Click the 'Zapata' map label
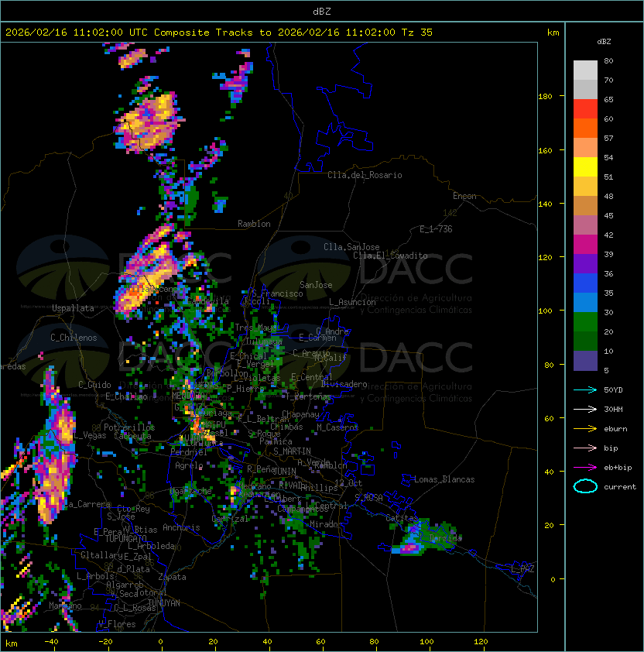 click(x=172, y=577)
